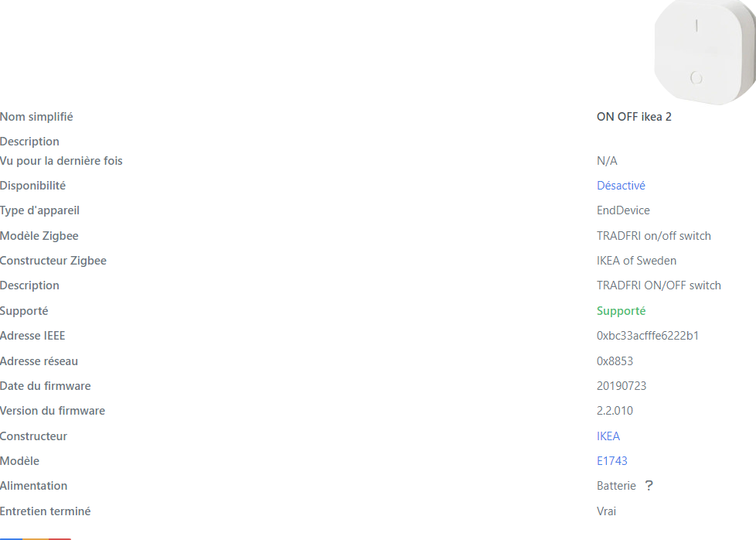Image resolution: width=756 pixels, height=540 pixels.
Task: Click the EndDevice type value
Action: point(623,210)
